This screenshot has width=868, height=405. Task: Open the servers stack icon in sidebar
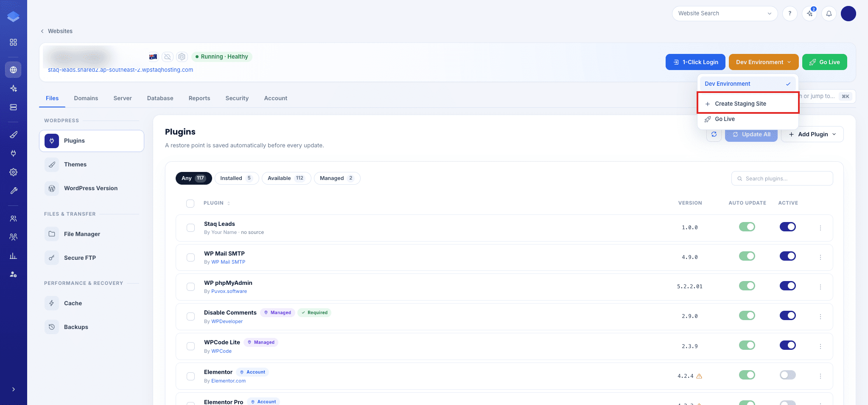point(13,107)
